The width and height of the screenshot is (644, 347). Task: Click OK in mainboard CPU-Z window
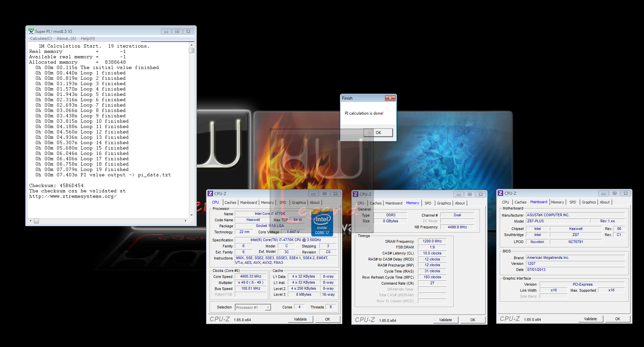[618, 319]
